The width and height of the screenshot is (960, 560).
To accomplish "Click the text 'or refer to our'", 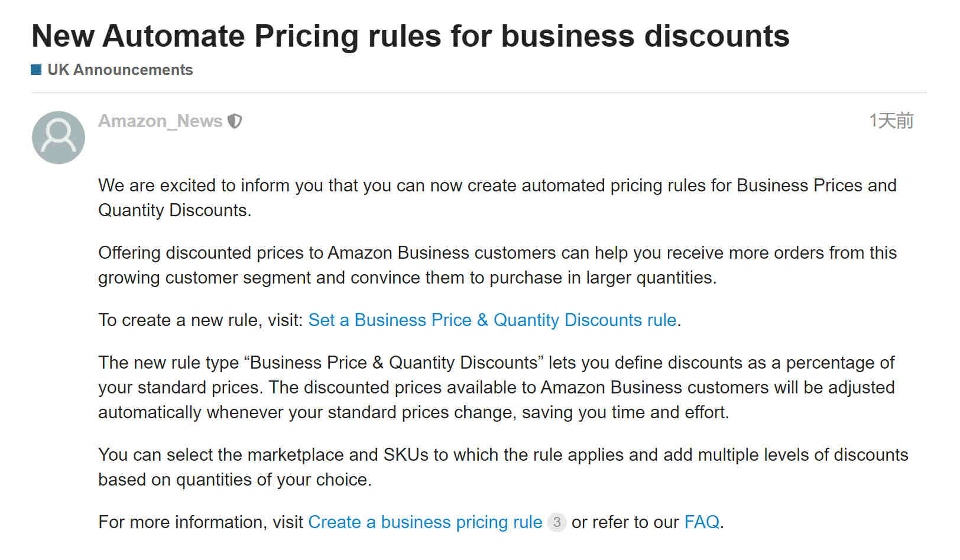I will 625,522.
